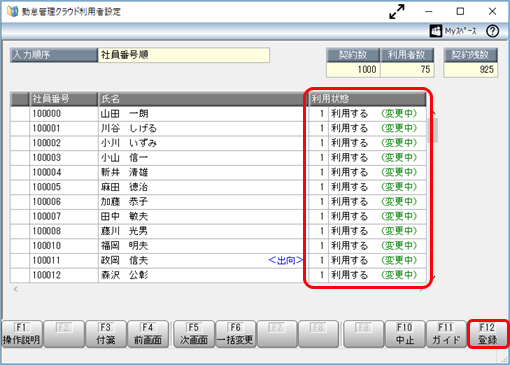Open the F11 ガイド guide button

446,334
